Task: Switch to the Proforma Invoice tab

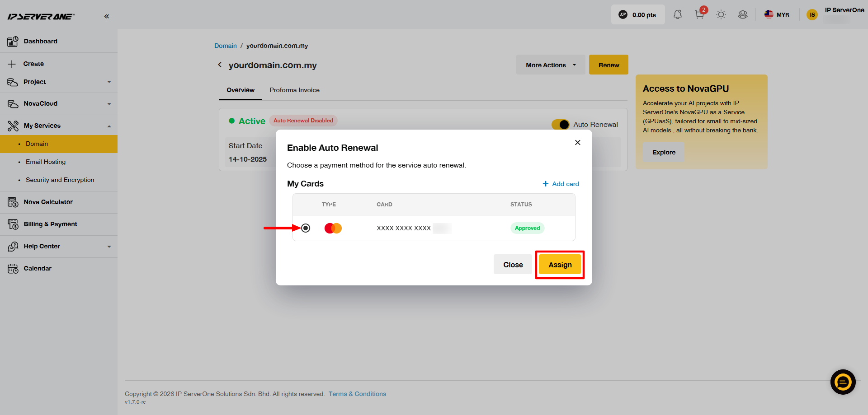Action: click(294, 90)
